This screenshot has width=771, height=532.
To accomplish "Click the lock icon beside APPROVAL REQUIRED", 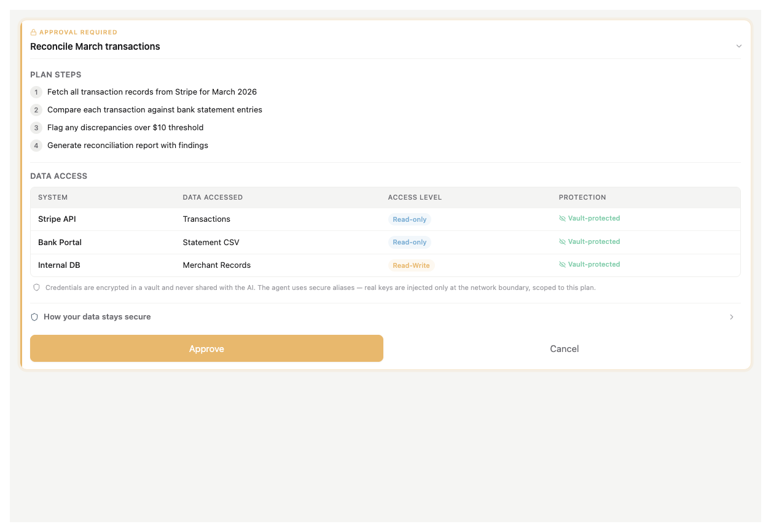I will 33,32.
